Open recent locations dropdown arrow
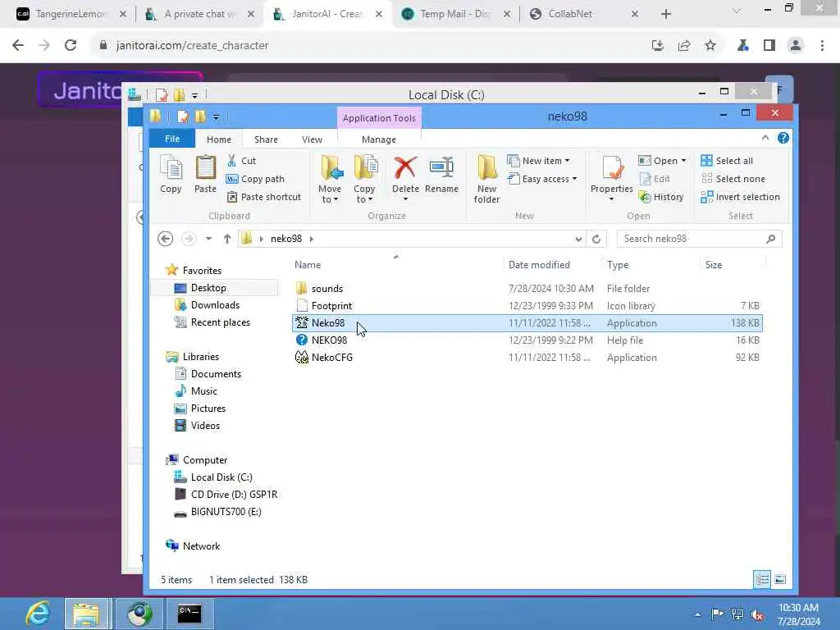840x630 pixels. pos(208,239)
